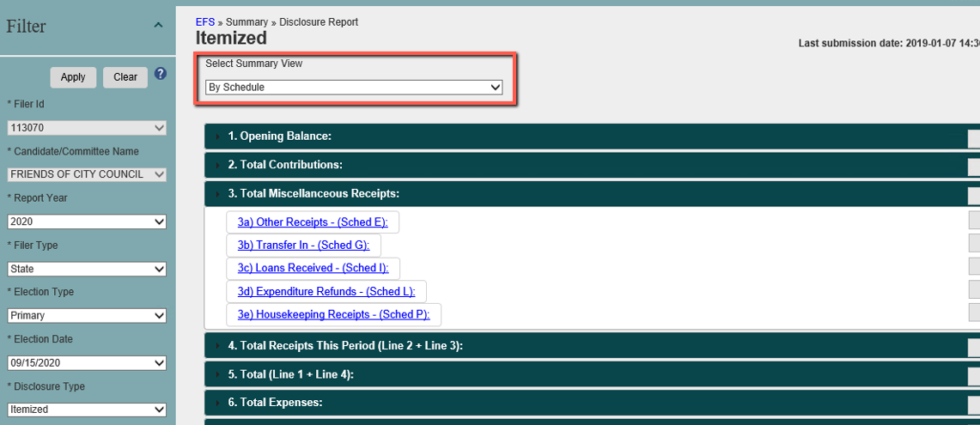Expand 4. Total Receipts This Period section
Viewport: 980px width, 425px height.
pyautogui.click(x=592, y=345)
